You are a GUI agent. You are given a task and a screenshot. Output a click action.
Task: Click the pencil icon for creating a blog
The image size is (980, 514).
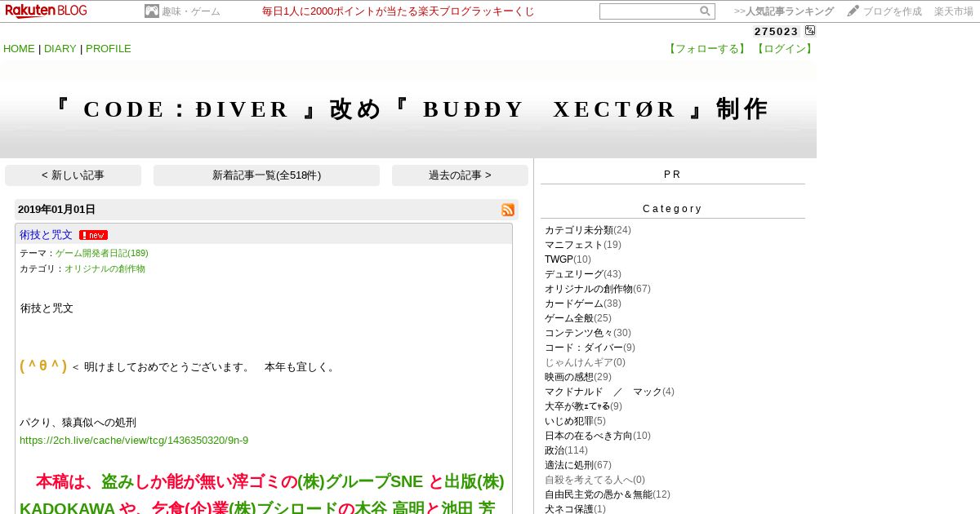pos(853,11)
